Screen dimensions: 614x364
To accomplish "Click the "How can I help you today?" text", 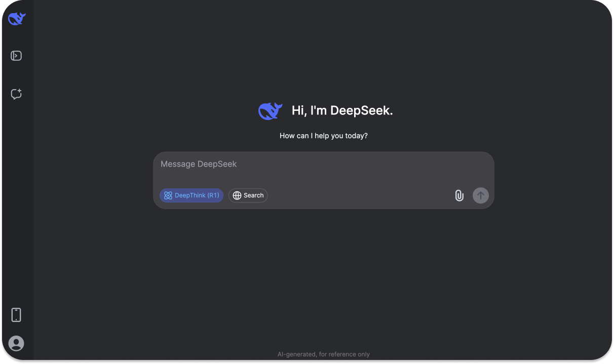I will pyautogui.click(x=323, y=136).
